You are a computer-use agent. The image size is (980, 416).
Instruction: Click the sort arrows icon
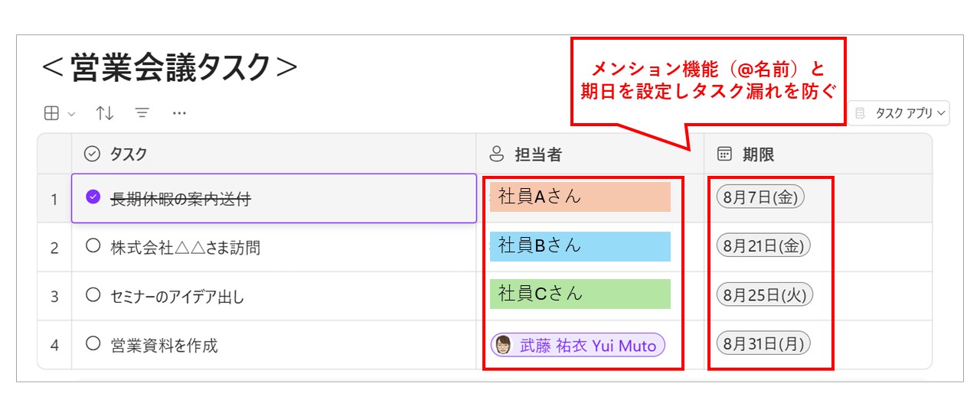(105, 114)
